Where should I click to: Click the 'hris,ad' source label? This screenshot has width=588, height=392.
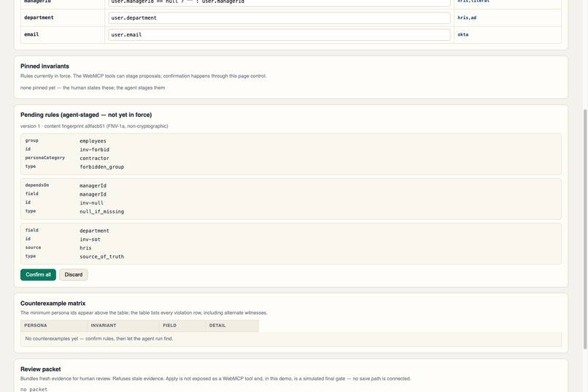tap(467, 18)
